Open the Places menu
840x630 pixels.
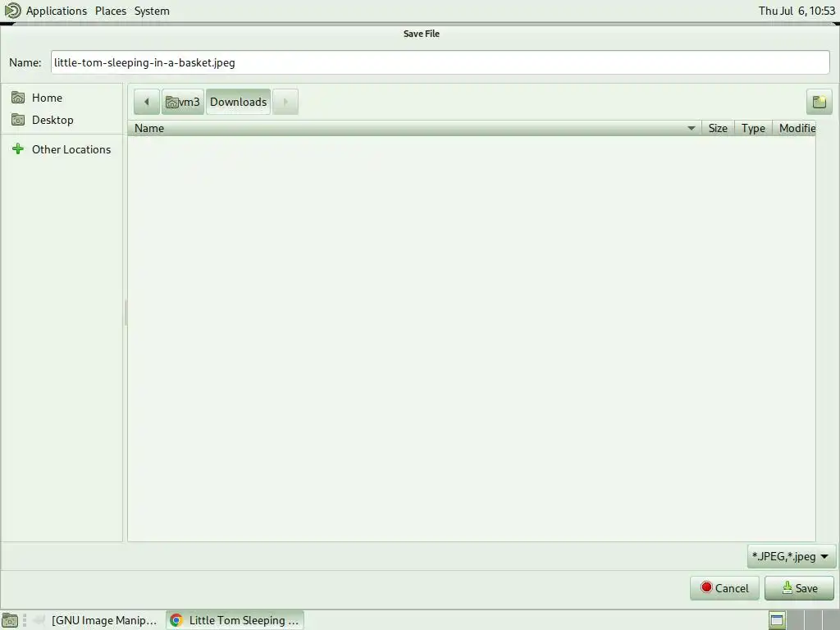[x=111, y=11]
